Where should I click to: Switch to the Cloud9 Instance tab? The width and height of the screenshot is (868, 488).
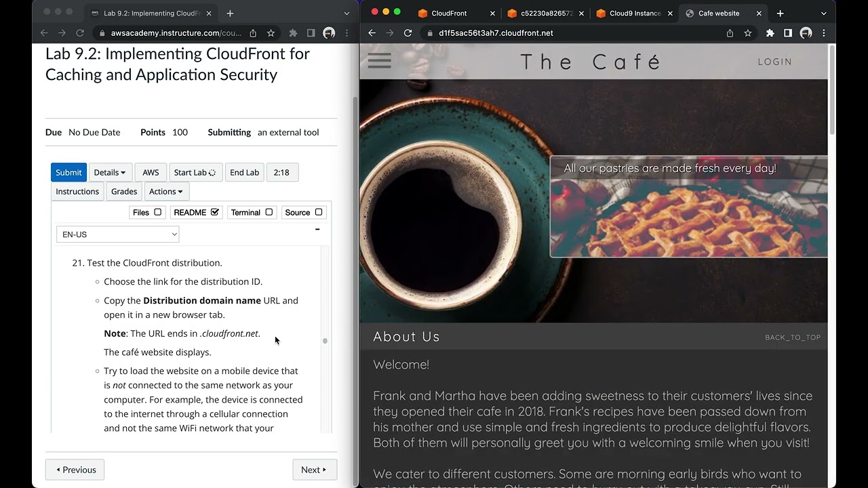[x=635, y=13]
